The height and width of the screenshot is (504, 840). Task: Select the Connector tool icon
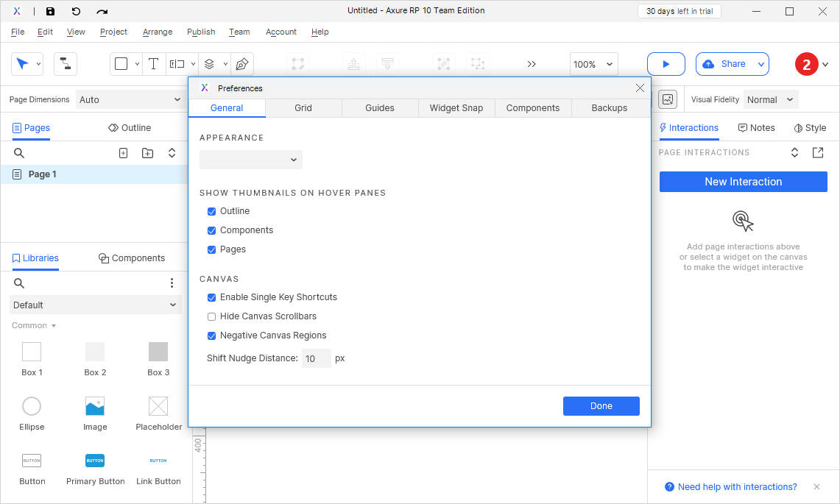click(x=66, y=64)
